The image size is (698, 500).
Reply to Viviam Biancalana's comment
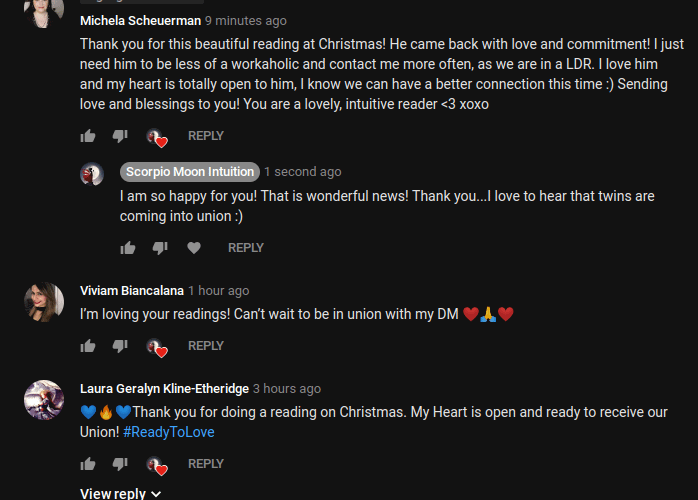(x=206, y=346)
